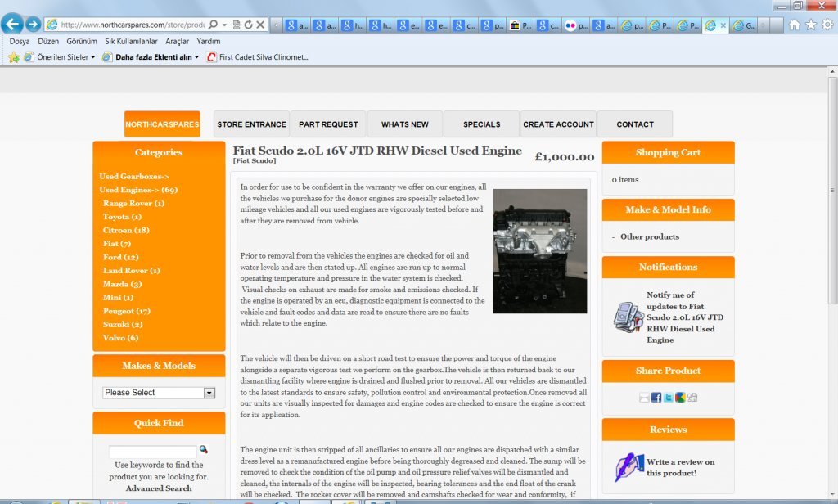Screen dimensions: 838x504
Task: Share product on Twitter icon
Action: (668, 397)
